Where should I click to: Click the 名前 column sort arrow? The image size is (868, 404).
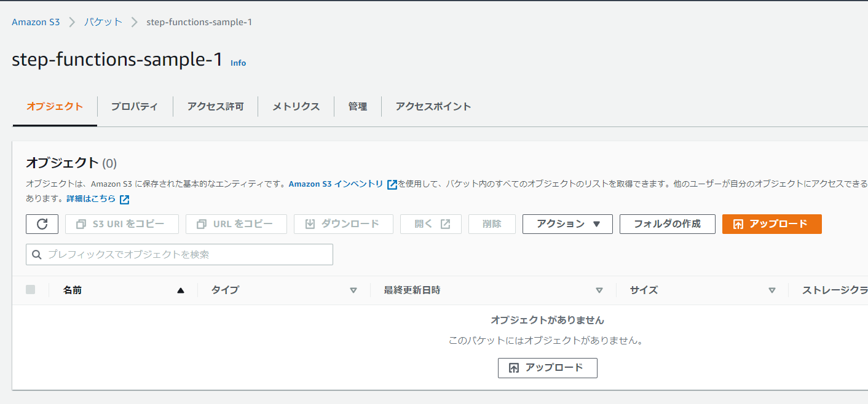click(x=180, y=289)
